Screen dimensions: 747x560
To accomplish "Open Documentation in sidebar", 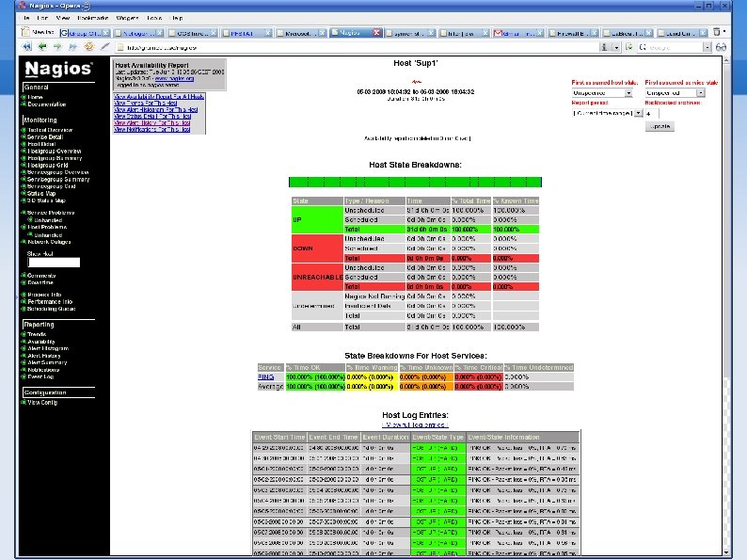I will tap(47, 104).
